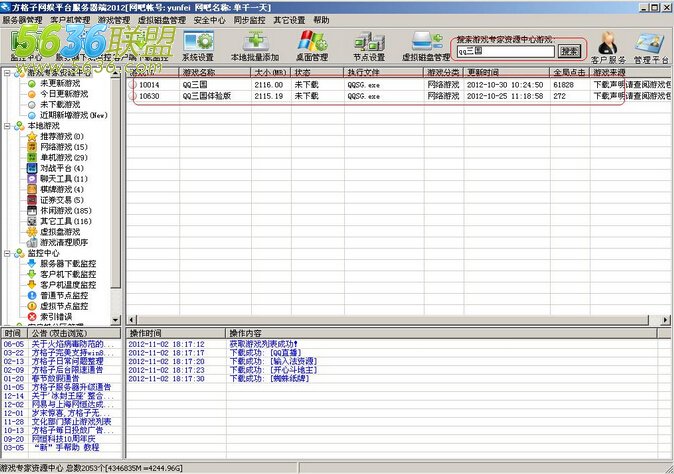Screen dimensions: 674x474
Task: Select 证券交易 (5) category icon
Action: 32,200
